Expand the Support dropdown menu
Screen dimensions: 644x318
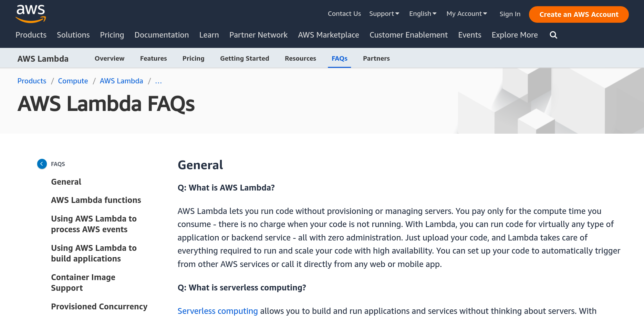(384, 14)
